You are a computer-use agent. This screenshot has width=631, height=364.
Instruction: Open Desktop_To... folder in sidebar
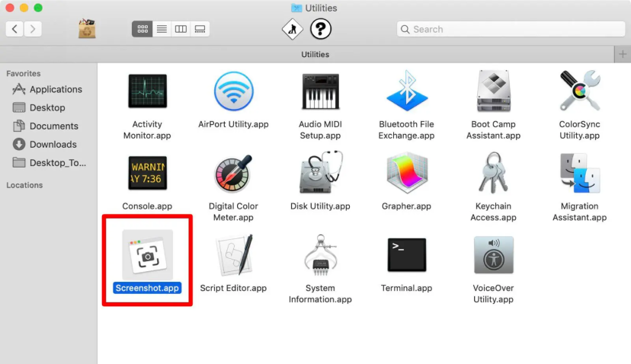click(x=49, y=162)
